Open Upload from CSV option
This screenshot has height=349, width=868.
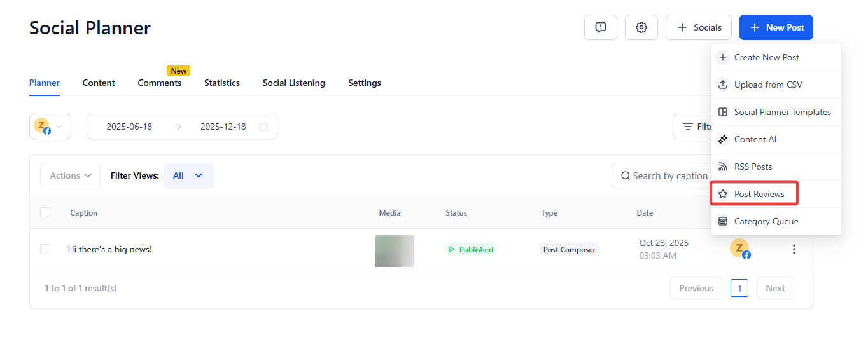(767, 85)
